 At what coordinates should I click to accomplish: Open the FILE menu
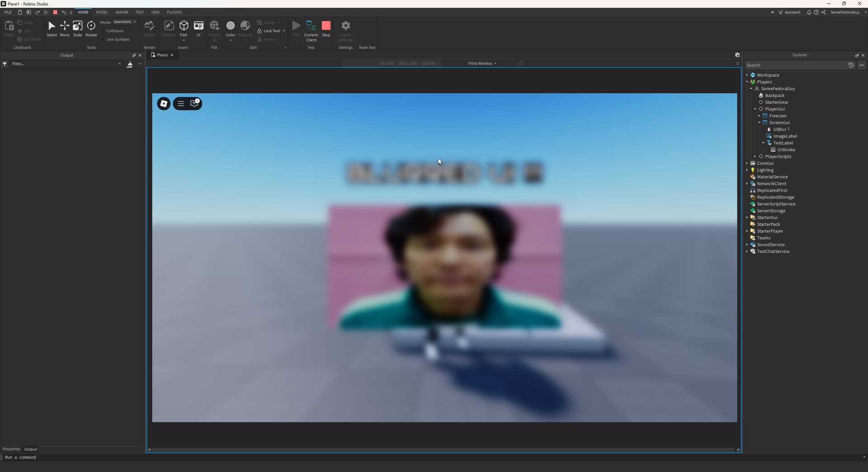tap(8, 12)
